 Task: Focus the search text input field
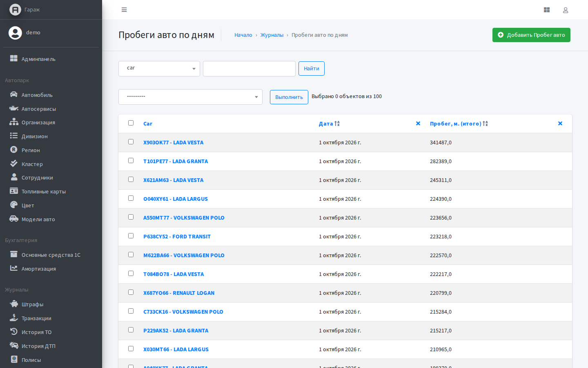[x=249, y=69]
